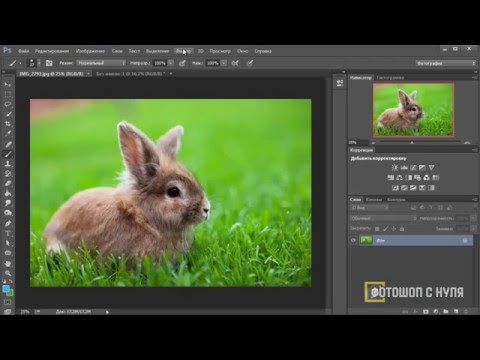Select the Type tool
Screen dimensions: 480x360
8,233
